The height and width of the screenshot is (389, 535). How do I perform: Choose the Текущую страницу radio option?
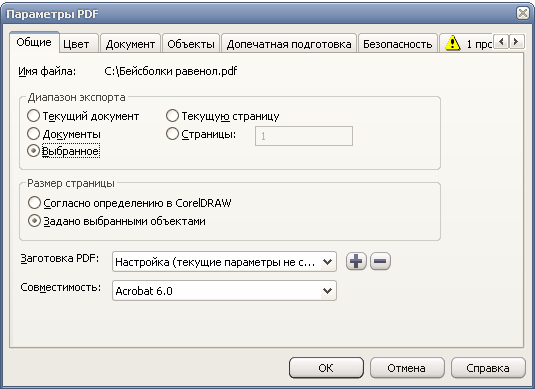172,116
